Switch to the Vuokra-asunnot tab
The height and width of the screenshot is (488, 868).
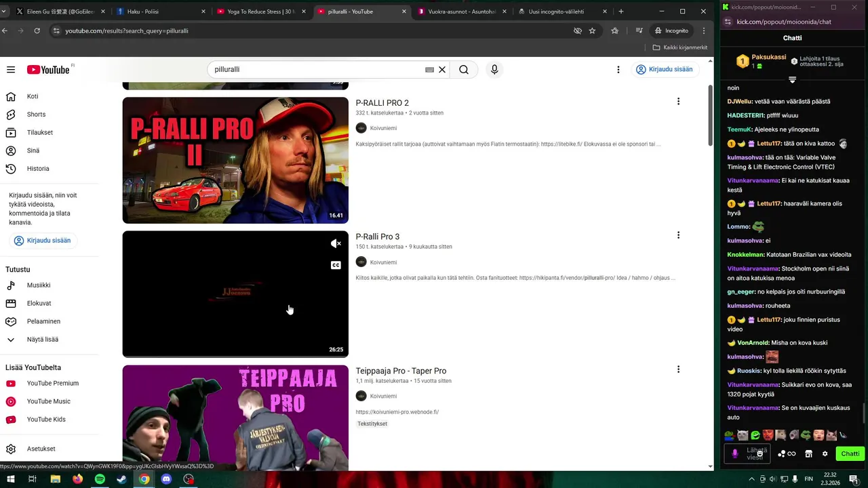tap(462, 12)
